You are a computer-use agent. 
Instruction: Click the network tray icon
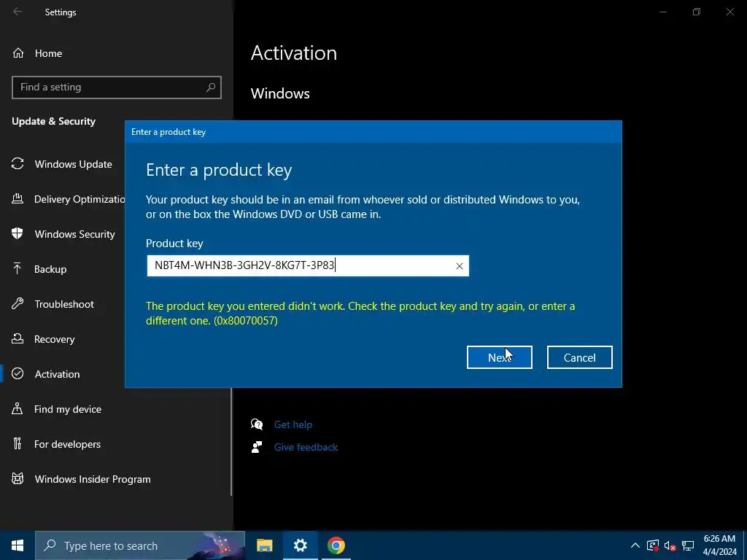click(x=687, y=545)
